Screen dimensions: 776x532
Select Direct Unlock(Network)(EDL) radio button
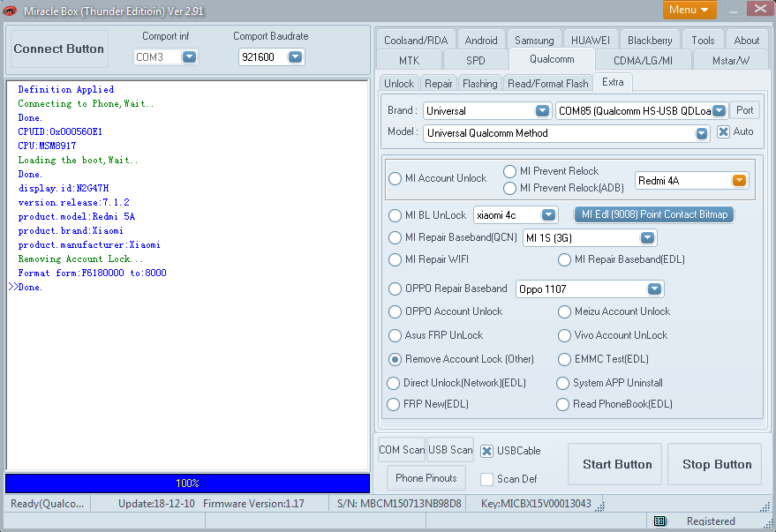(394, 383)
